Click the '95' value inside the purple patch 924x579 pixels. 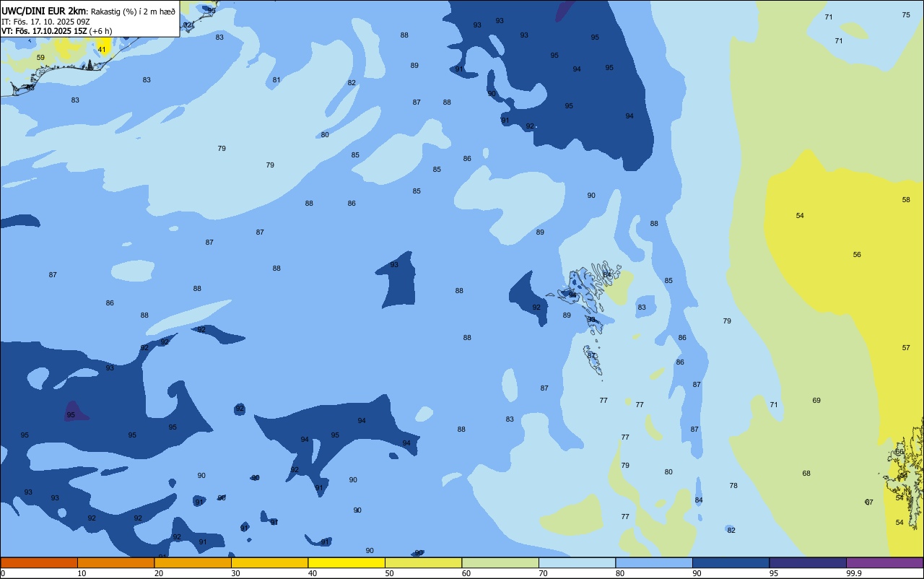tap(71, 415)
